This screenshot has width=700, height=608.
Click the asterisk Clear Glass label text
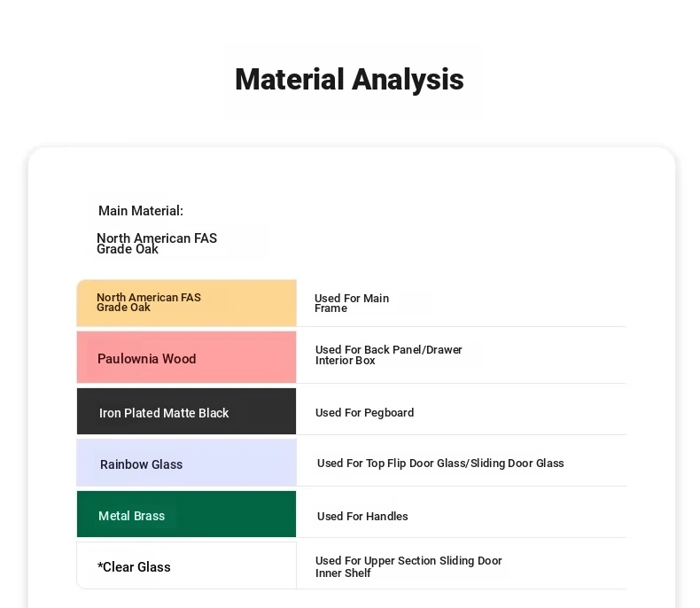click(134, 567)
